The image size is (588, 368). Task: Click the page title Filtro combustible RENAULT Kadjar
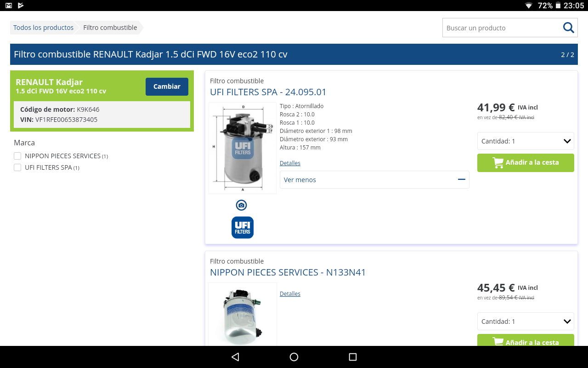[151, 54]
